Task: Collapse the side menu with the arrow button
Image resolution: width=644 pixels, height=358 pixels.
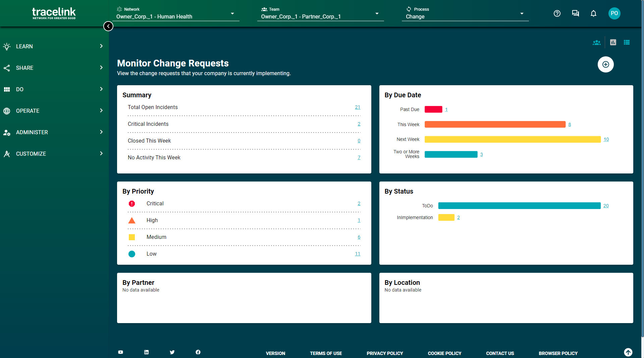Action: (108, 26)
